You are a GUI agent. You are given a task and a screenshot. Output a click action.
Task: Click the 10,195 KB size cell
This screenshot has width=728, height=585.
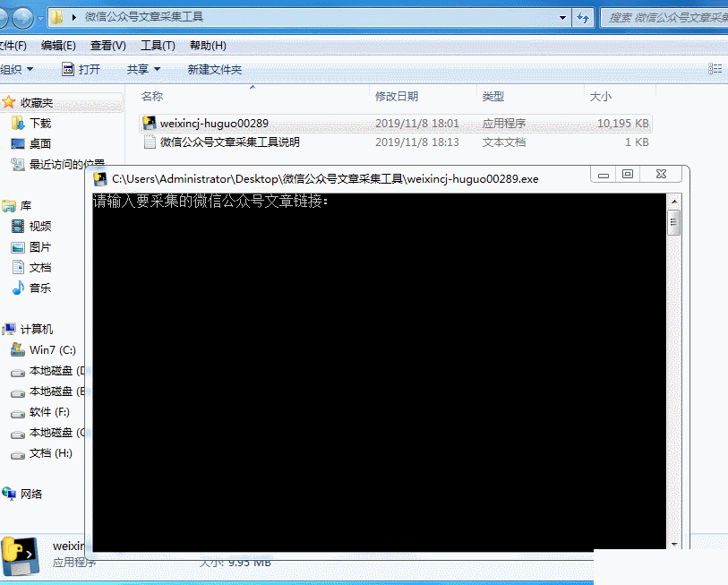pos(622,124)
